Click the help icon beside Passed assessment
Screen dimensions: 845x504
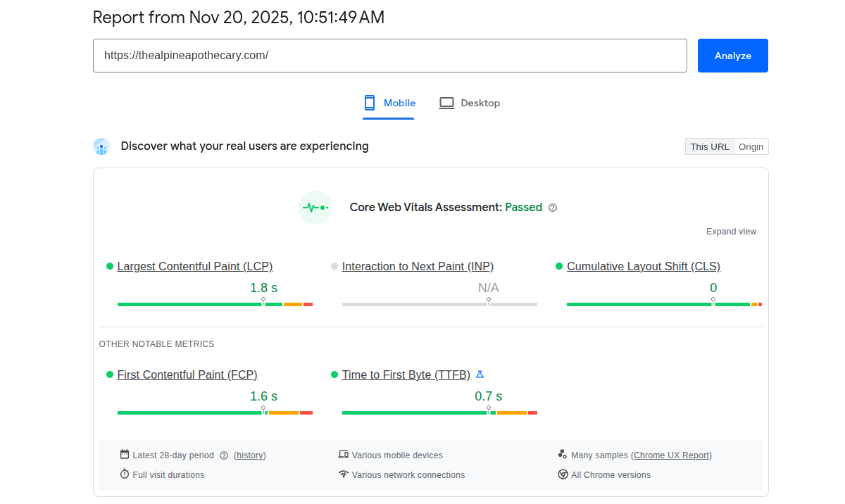point(553,208)
